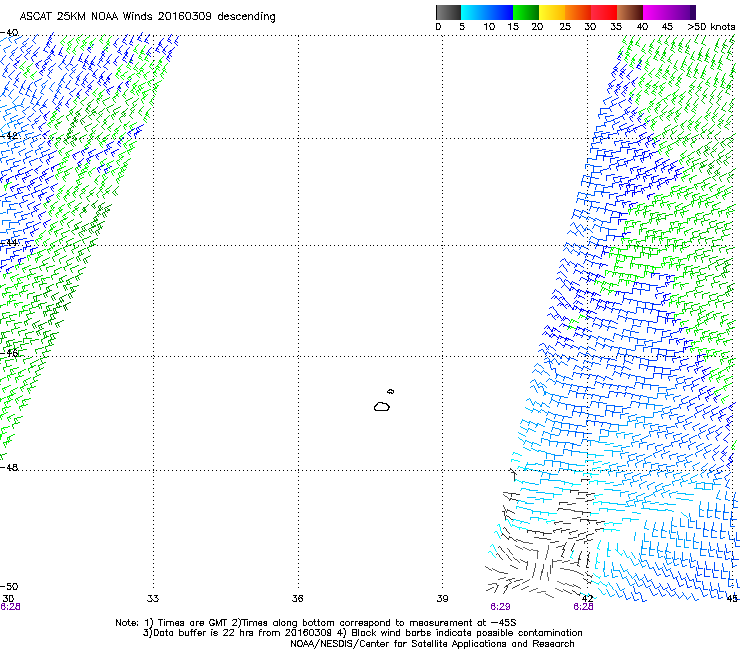Viewport: 740px width, 650px height.
Task: Click the longitude label 39
Action: tap(442, 599)
